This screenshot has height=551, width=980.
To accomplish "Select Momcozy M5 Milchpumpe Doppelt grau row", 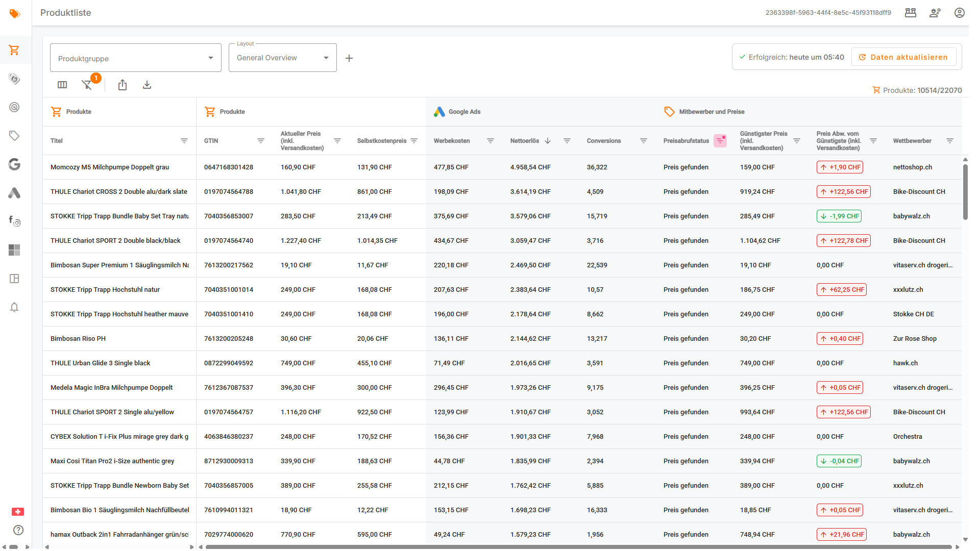I will click(x=502, y=167).
